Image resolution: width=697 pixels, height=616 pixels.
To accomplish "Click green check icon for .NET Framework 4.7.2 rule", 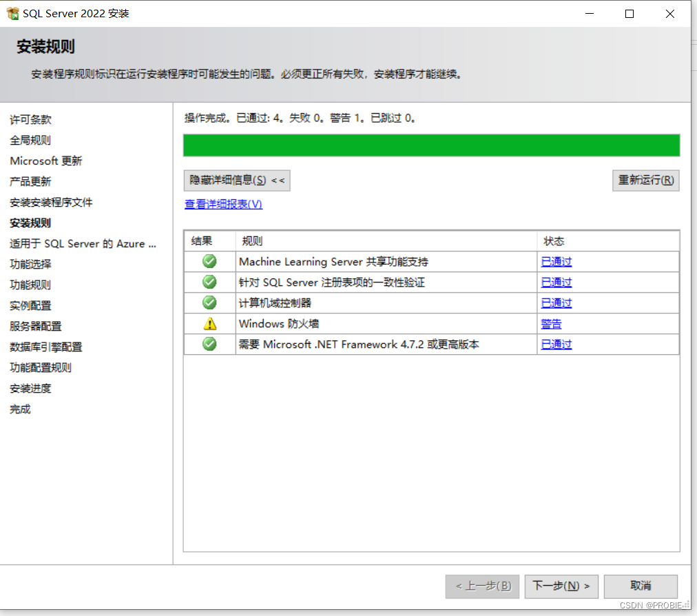I will [x=209, y=344].
